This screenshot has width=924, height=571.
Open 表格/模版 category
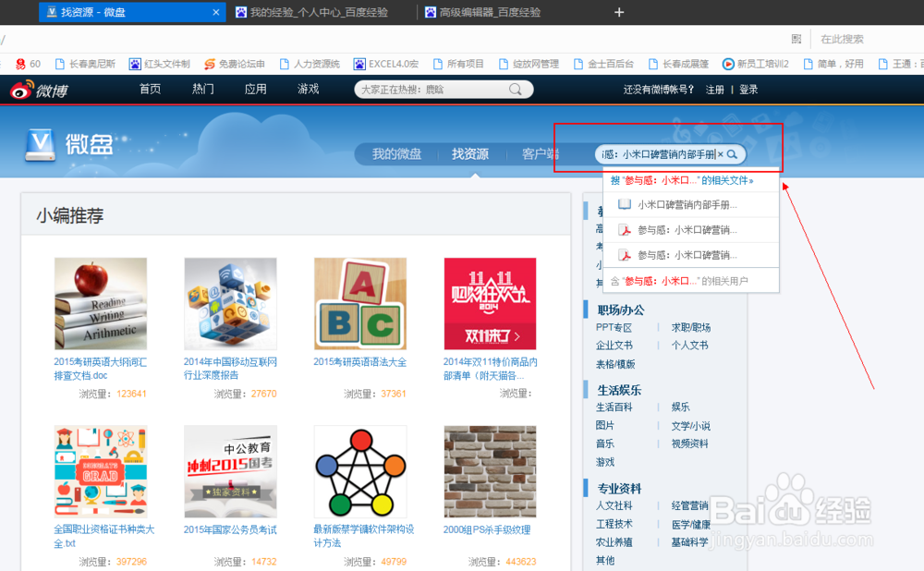pyautogui.click(x=615, y=364)
